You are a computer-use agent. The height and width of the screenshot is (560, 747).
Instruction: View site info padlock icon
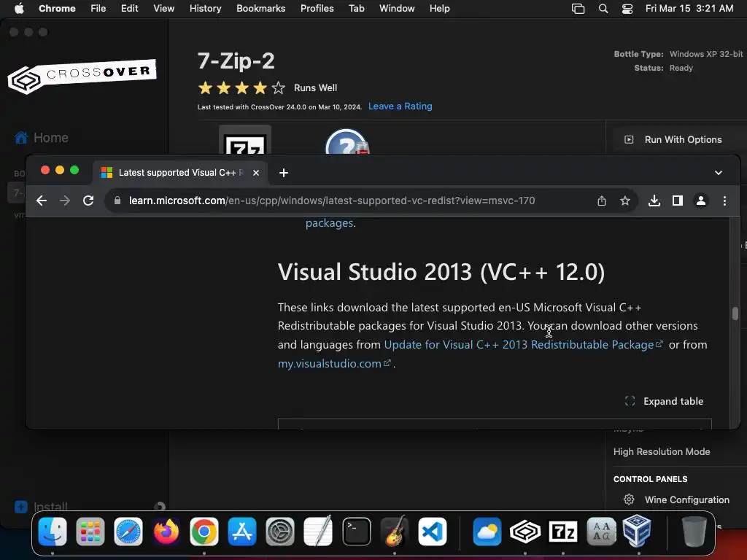click(117, 201)
